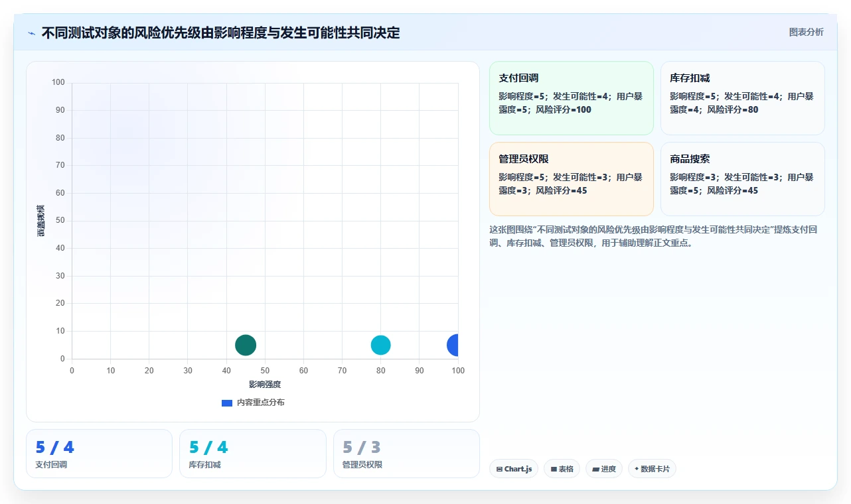Click the 数据卡片 chip sparkle icon
Image resolution: width=851 pixels, height=504 pixels.
637,469
